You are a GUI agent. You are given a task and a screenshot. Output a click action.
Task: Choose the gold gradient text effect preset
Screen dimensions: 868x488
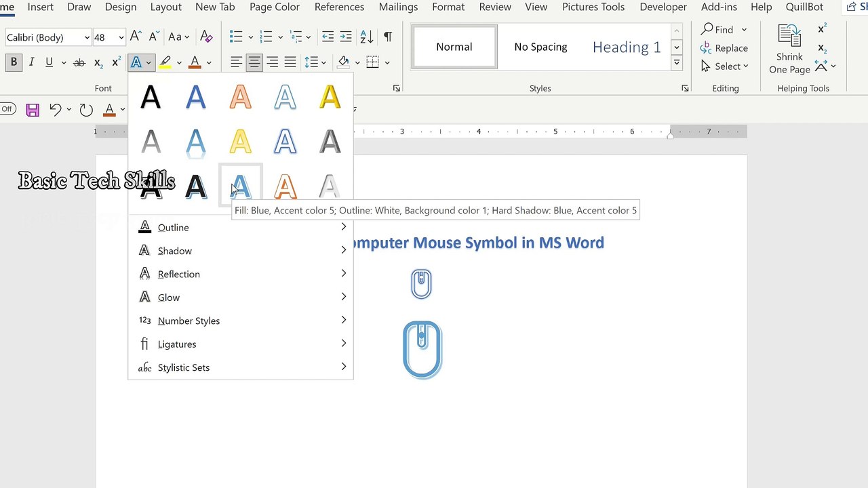coord(330,97)
